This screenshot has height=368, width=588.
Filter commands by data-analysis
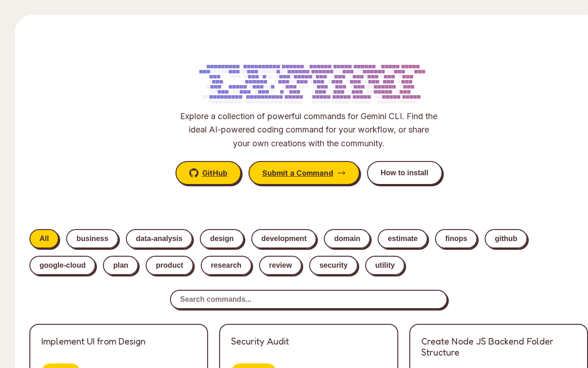[159, 239]
